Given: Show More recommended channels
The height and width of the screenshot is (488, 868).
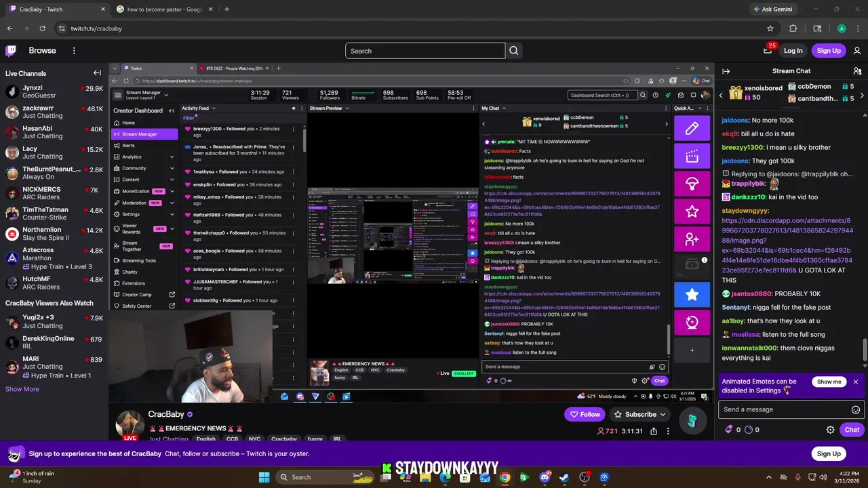Looking at the screenshot, I should tap(22, 389).
